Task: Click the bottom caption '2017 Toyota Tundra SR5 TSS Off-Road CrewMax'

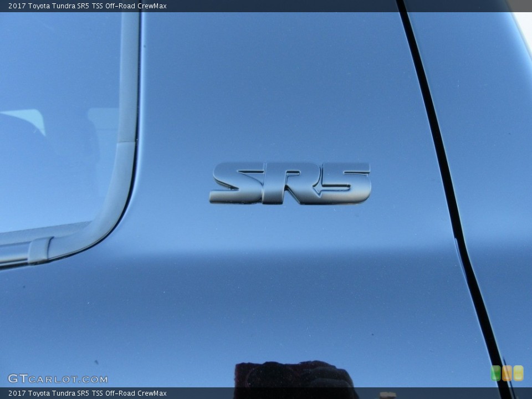Action: (87, 393)
